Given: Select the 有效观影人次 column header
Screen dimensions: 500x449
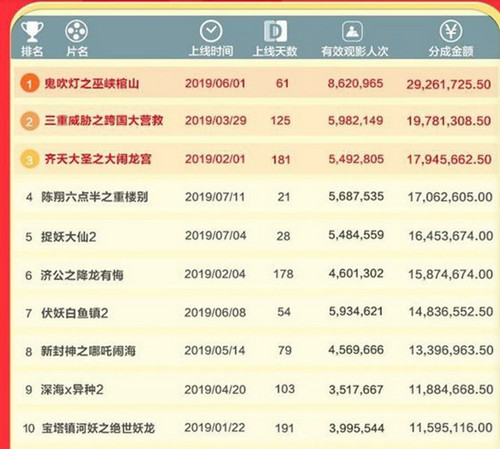Looking at the screenshot, I should 355,51.
